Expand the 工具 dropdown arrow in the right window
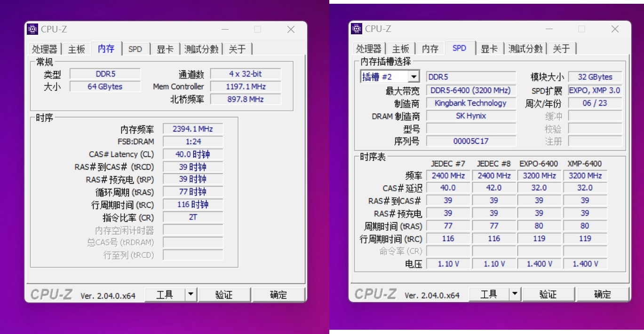Viewport: 644px width, 334px height. pyautogui.click(x=515, y=294)
